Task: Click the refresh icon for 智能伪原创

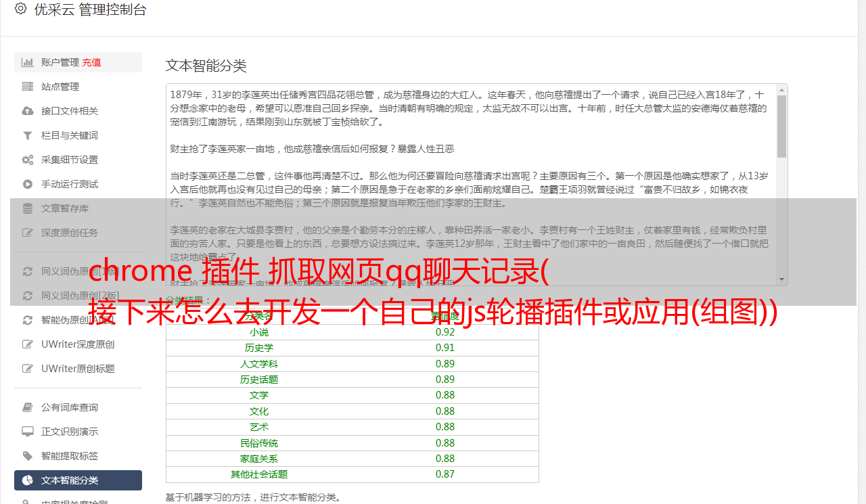Action: (x=27, y=320)
